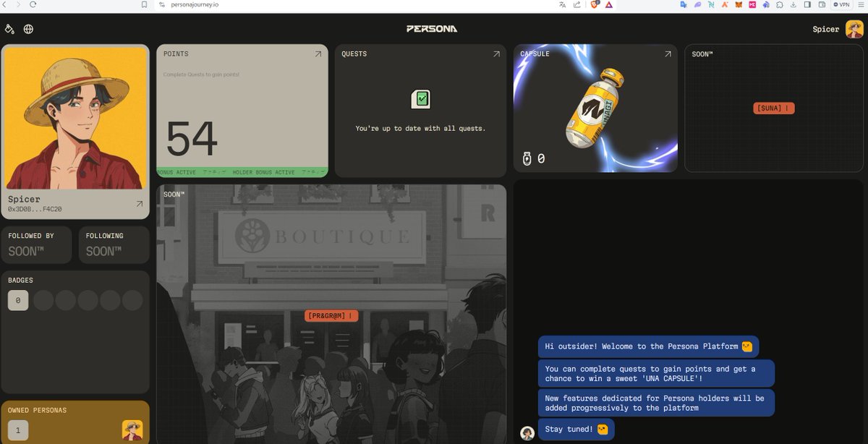Click the downloads icon
Screen dimensions: 868x444
793,4
